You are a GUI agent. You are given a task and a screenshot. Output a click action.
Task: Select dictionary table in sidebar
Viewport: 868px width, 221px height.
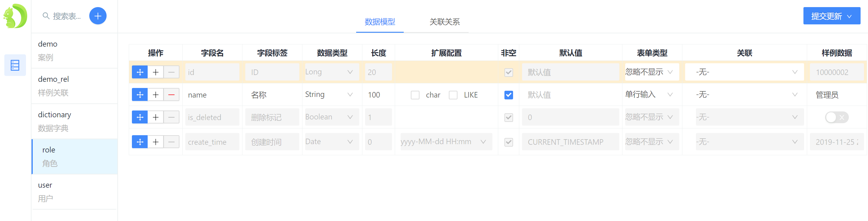pyautogui.click(x=74, y=121)
